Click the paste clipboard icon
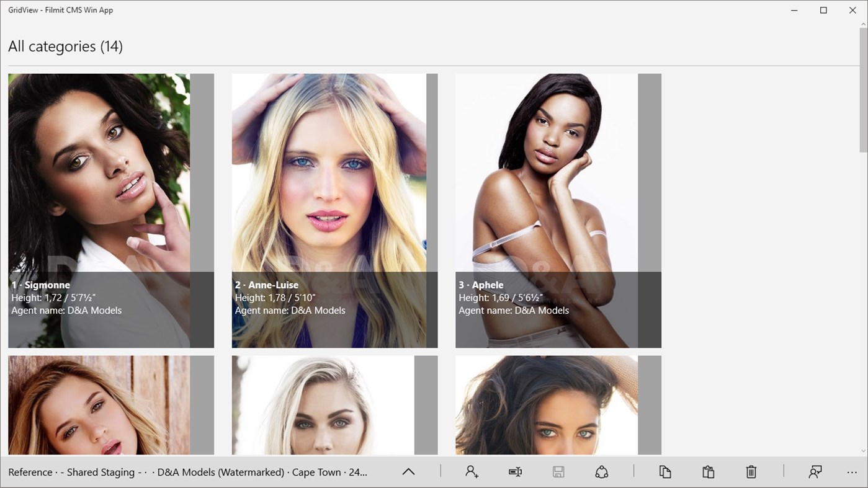 [708, 472]
